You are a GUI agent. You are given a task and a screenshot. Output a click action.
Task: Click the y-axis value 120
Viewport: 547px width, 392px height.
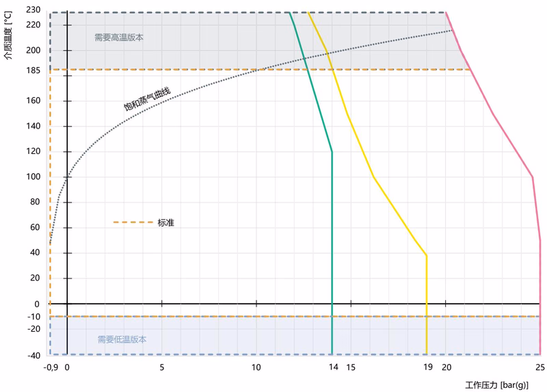click(x=33, y=151)
